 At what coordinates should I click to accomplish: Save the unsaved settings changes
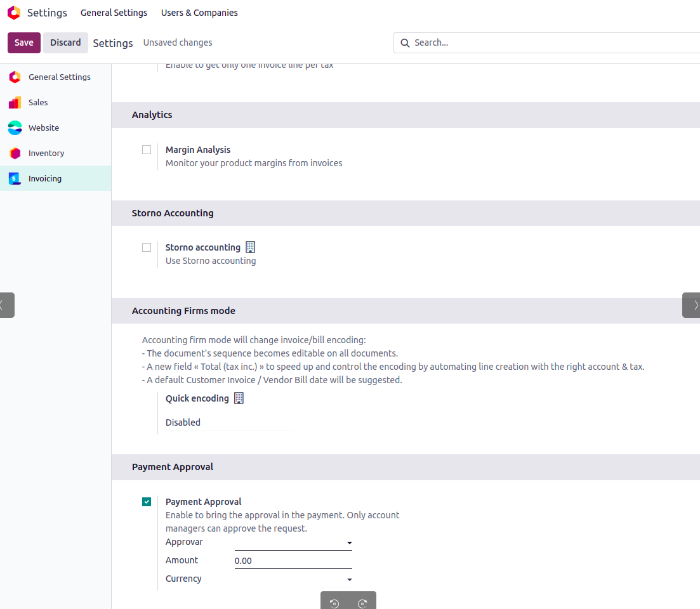[24, 43]
